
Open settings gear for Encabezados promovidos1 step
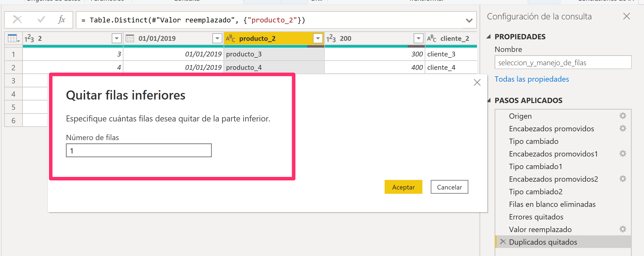pos(623,154)
